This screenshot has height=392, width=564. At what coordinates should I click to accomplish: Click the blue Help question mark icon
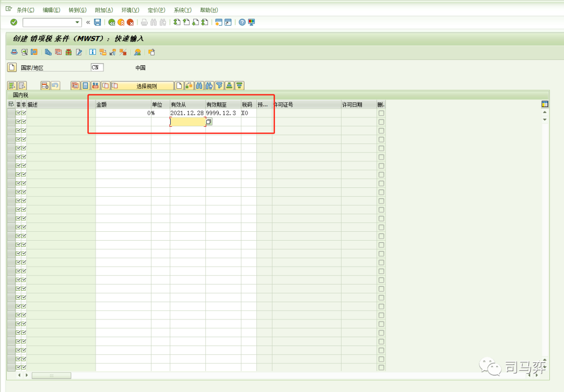tap(242, 22)
